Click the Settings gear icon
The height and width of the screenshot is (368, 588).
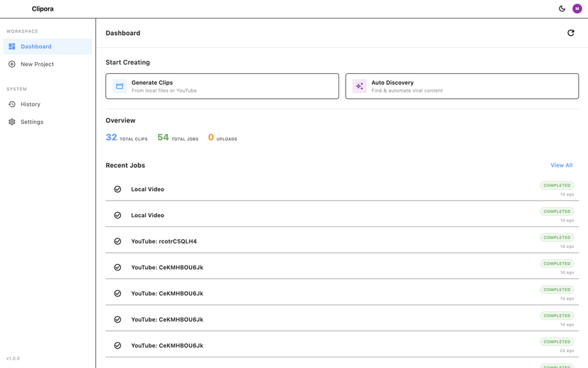(x=12, y=122)
